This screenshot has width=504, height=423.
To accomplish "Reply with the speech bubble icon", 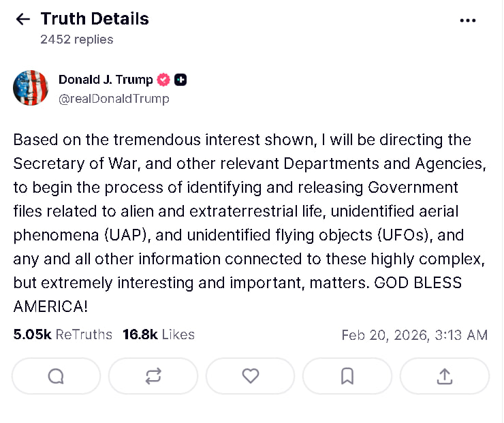I will 56,376.
